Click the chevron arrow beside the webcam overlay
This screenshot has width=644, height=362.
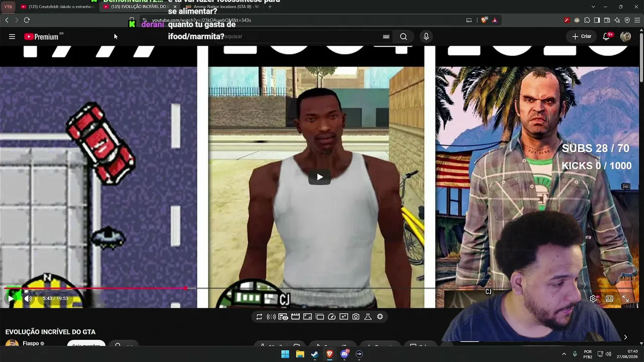[x=625, y=337]
